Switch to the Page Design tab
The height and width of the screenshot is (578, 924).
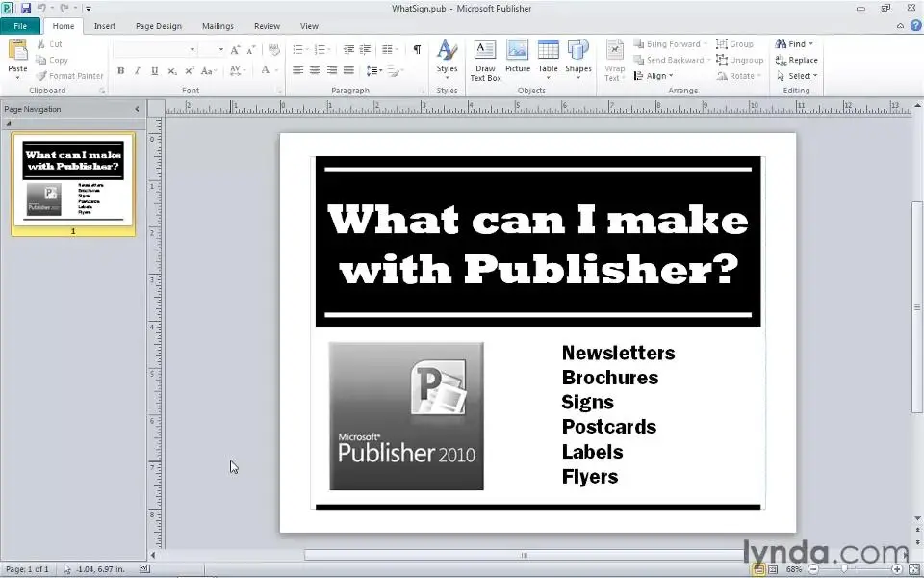click(x=159, y=26)
